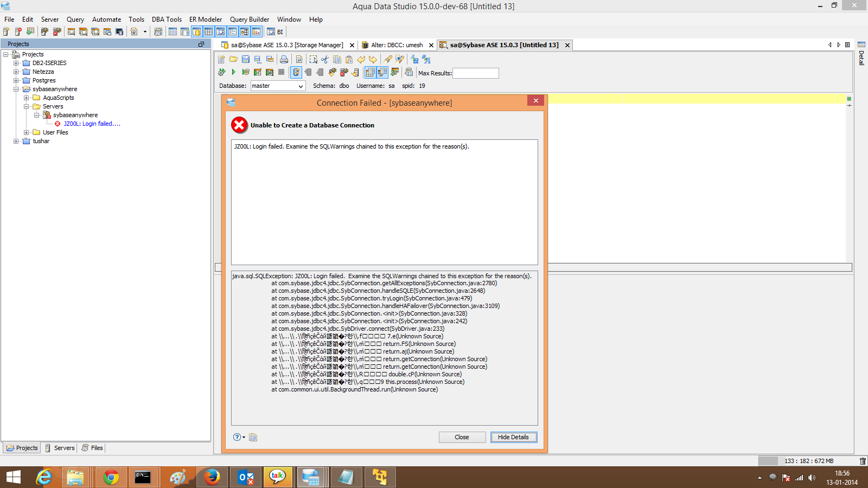Toggle the tree-diagram view button in main toolbar
This screenshot has height=488, width=868.
click(x=244, y=32)
